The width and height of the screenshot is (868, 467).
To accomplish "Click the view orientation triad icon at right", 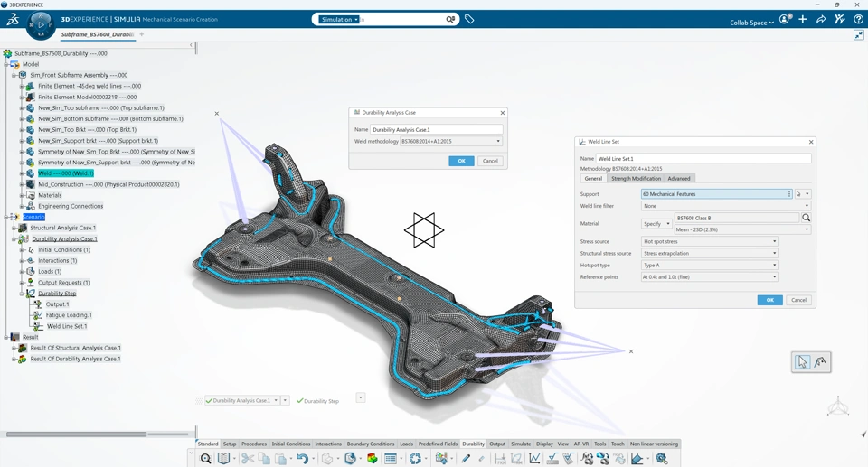I will [x=838, y=406].
